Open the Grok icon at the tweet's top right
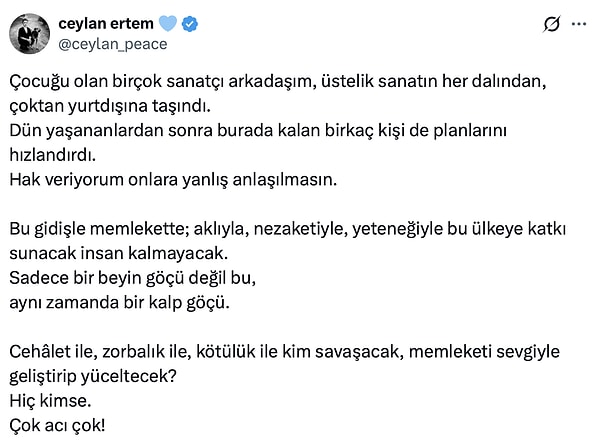Screen dimensions: 600x443 (550, 24)
